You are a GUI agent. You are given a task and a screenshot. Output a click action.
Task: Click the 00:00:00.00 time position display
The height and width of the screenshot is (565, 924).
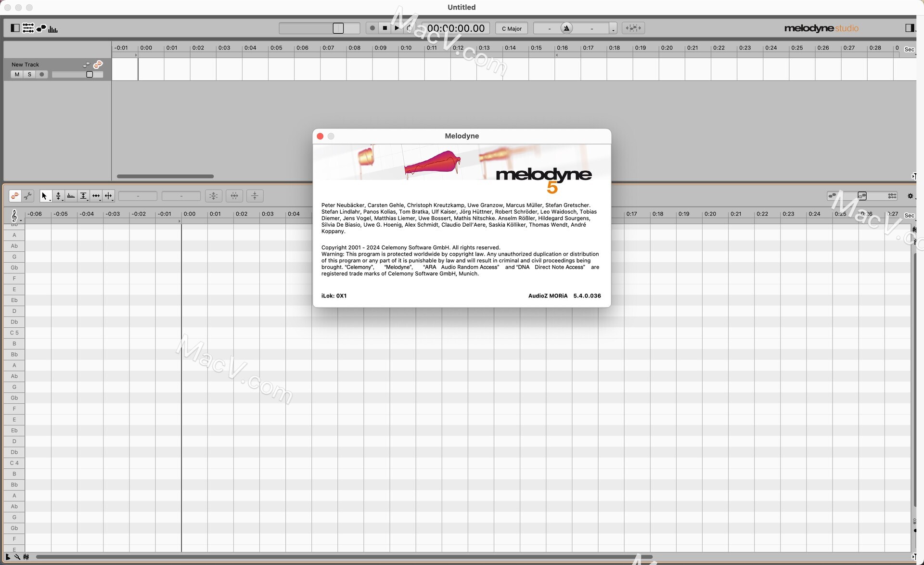click(x=455, y=28)
